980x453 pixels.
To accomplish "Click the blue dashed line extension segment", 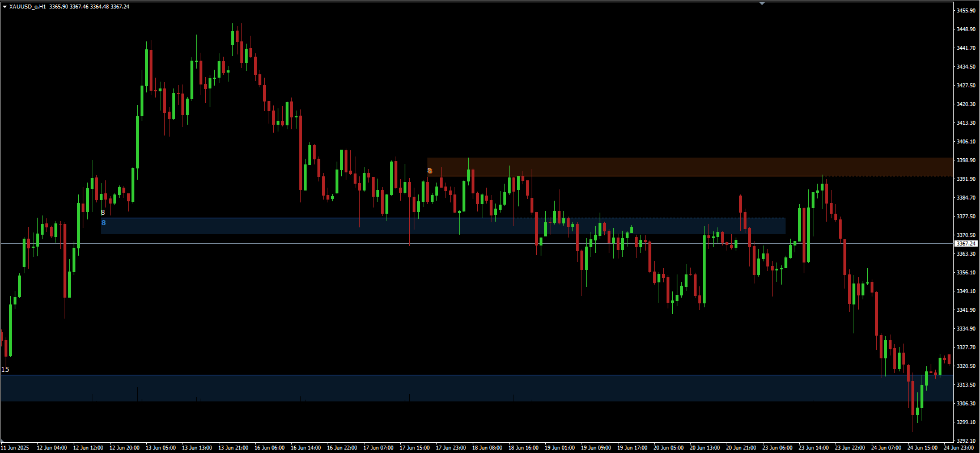I will pos(652,218).
